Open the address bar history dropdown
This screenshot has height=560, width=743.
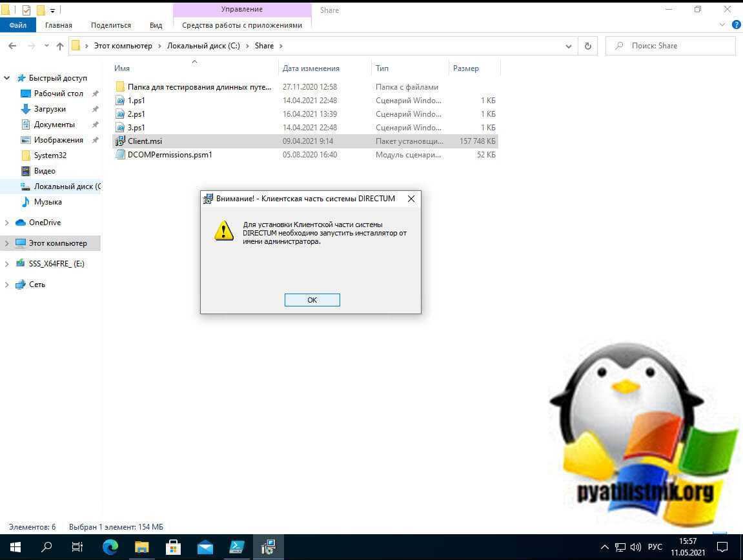(568, 46)
